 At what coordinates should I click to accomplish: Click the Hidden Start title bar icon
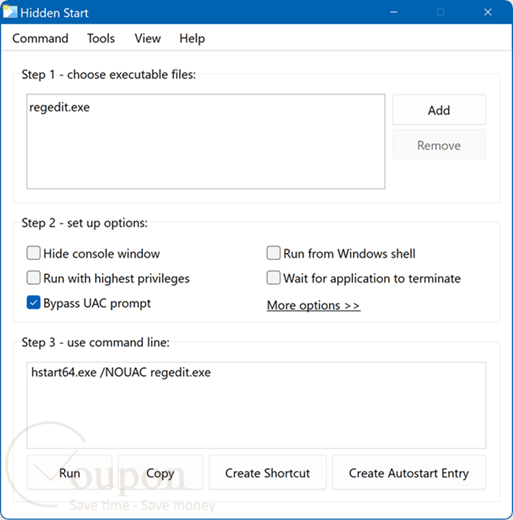(x=9, y=12)
